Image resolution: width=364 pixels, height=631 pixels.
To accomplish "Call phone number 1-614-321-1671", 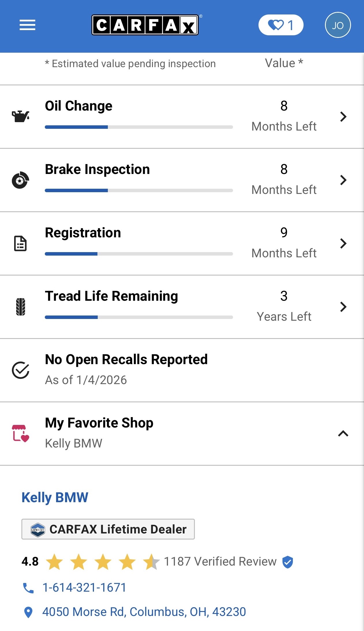I will 84,588.
